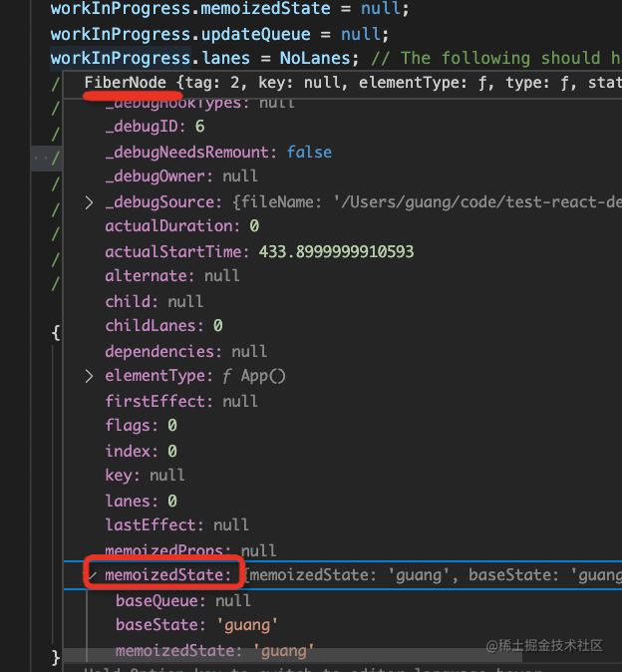
Task: Select the index: 0 row
Action: 343,451
